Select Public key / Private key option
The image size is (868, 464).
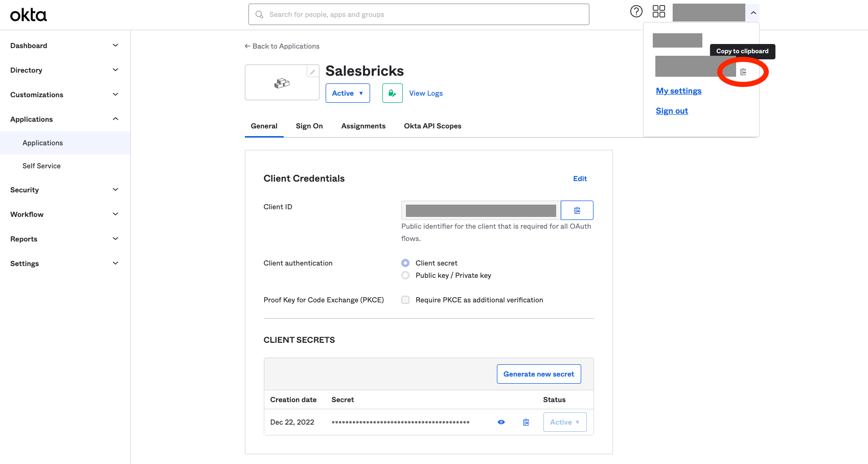(x=405, y=275)
